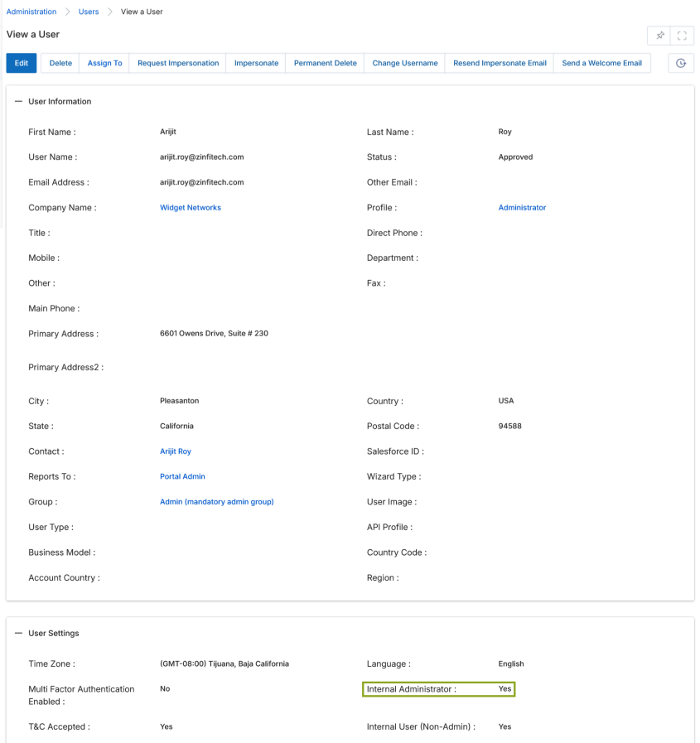Open the Administrator profile link
Viewport: 700px width, 743px height.
click(522, 208)
